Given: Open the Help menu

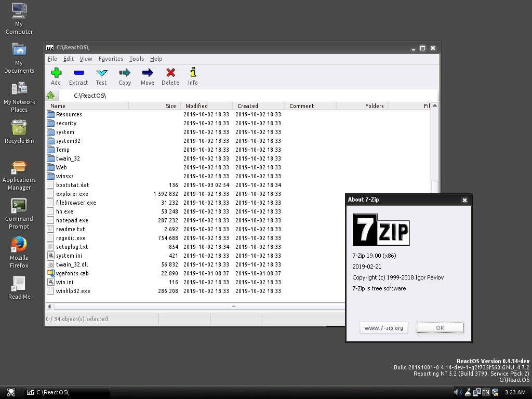Looking at the screenshot, I should click(156, 59).
